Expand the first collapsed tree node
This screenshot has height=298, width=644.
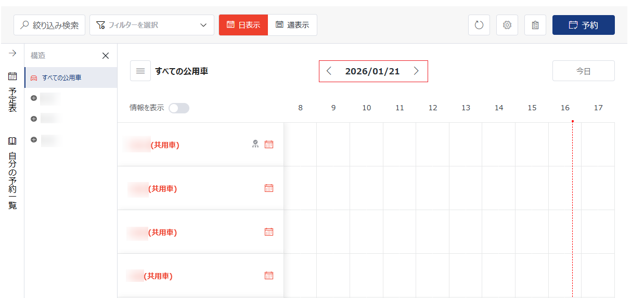[34, 98]
